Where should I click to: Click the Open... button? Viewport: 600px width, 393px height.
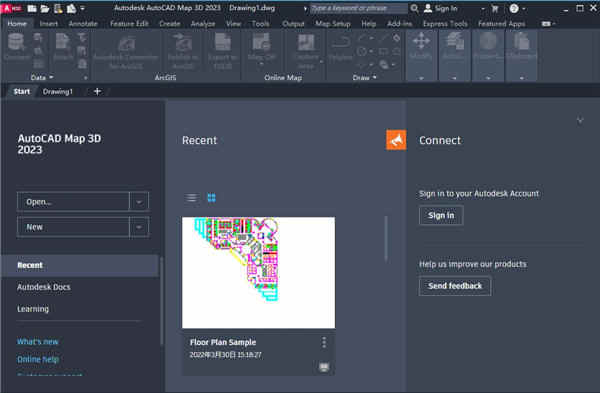73,202
